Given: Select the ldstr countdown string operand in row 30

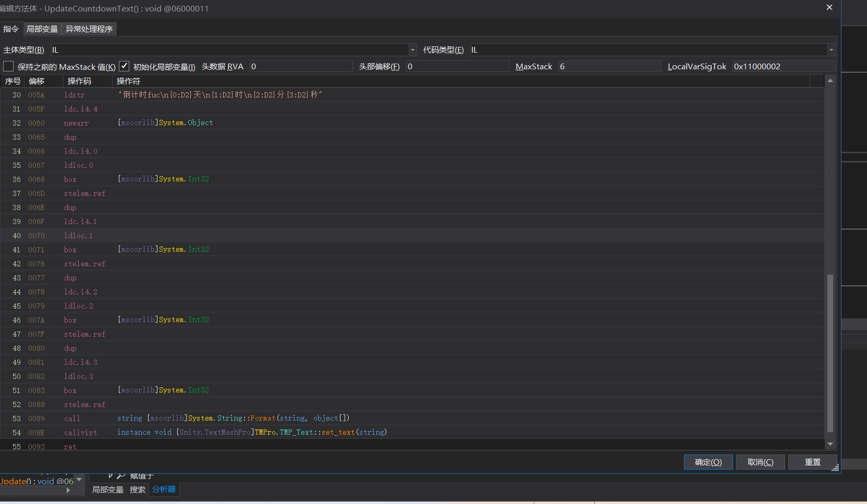Looking at the screenshot, I should click(x=220, y=95).
